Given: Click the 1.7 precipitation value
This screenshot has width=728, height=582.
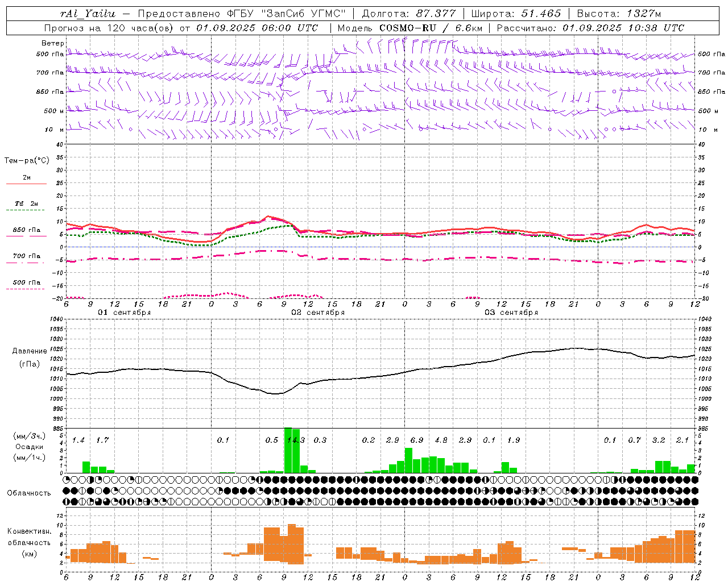Looking at the screenshot, I should (102, 440).
